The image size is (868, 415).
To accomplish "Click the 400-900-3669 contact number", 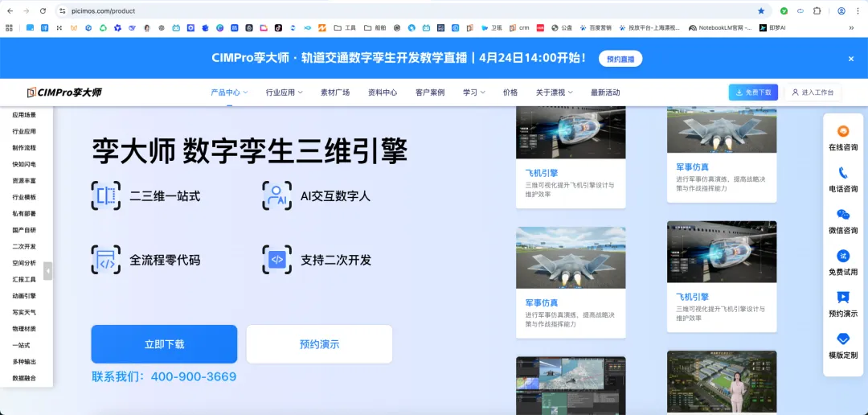I will 194,376.
